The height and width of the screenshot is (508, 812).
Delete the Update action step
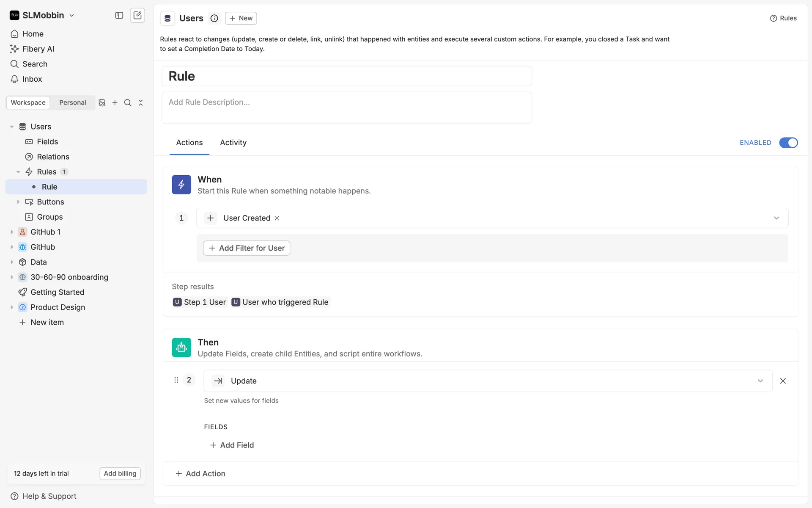tap(783, 381)
